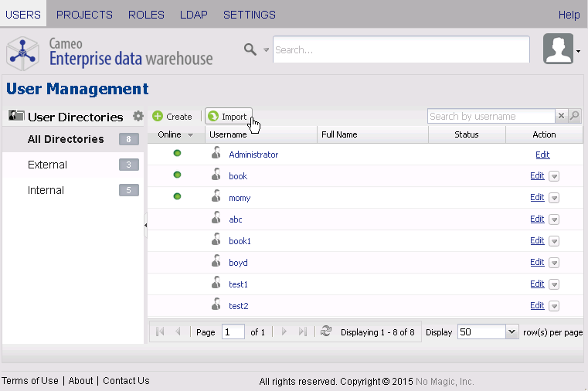Open User Directories settings gear
Image resolution: width=588 pixels, height=391 pixels.
138,116
